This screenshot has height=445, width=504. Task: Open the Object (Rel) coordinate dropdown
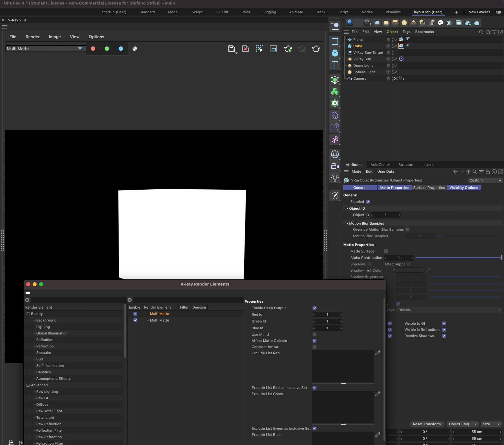463,424
